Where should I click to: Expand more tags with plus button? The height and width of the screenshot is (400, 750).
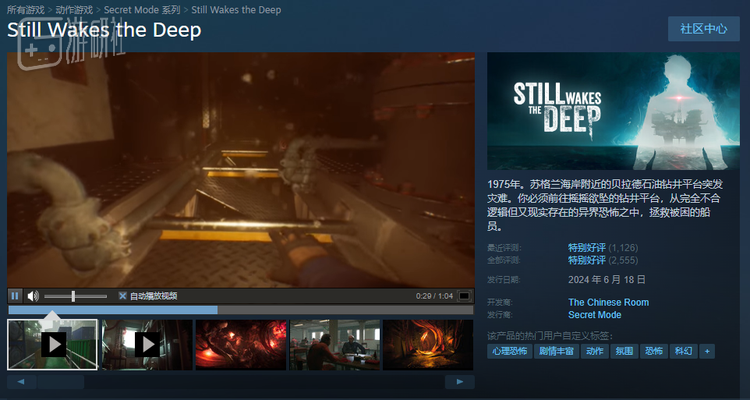tap(707, 351)
